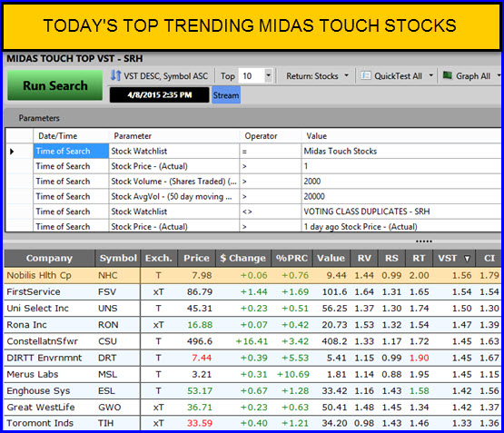Select the Toromont Inds row
Viewport: 504px width, 433px height.
point(252,423)
